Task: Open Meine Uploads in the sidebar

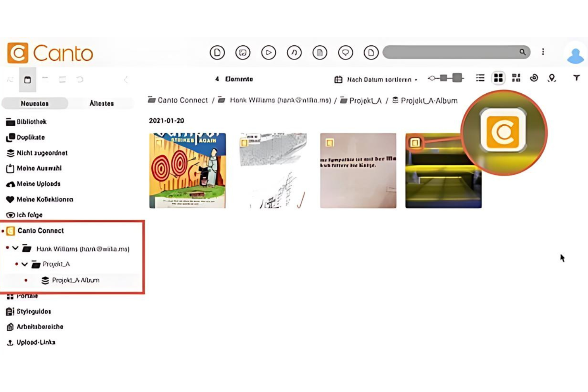Action: 33,184
